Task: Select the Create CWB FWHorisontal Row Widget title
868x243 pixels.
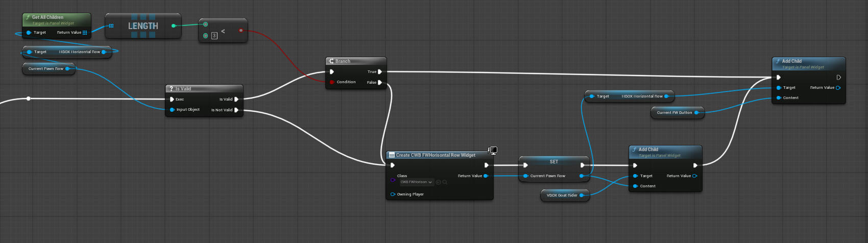Action: pyautogui.click(x=436, y=155)
